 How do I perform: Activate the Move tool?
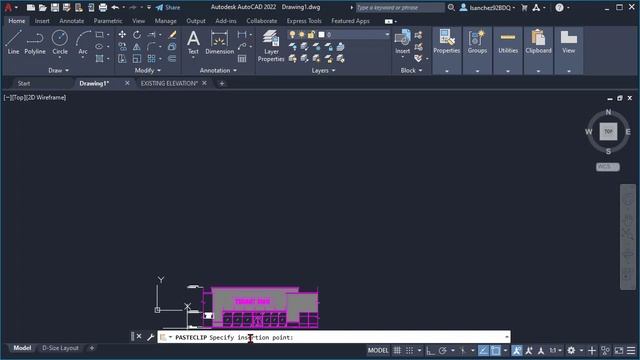coord(122,35)
